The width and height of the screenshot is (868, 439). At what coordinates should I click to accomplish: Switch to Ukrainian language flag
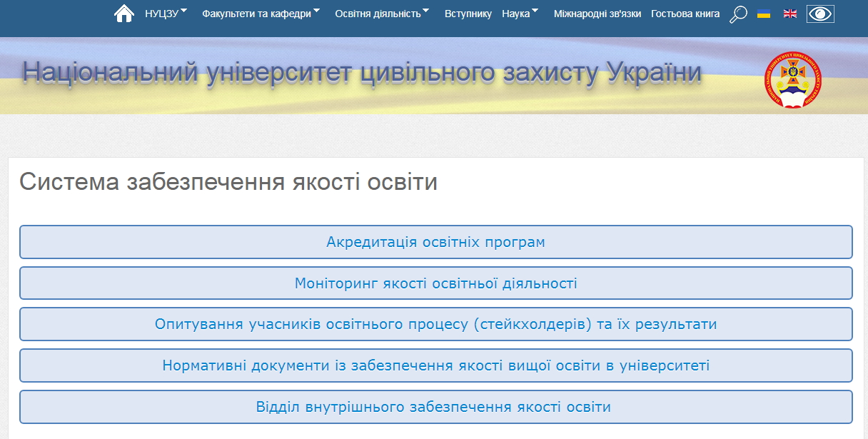764,14
